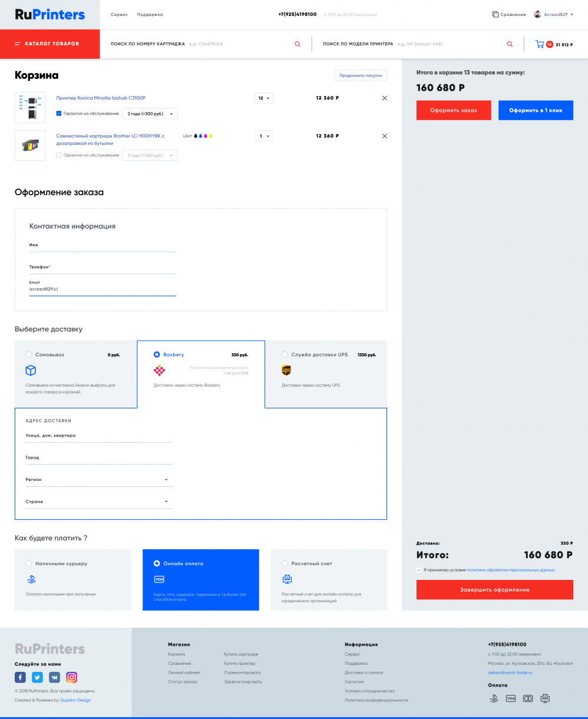Click the Visa icon in footer payment row
Screen dimensions: 588x719
tap(511, 698)
